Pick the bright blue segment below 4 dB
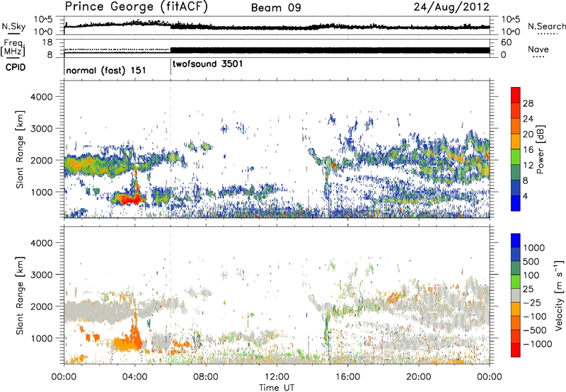This screenshot has width=566, height=392. tap(516, 204)
